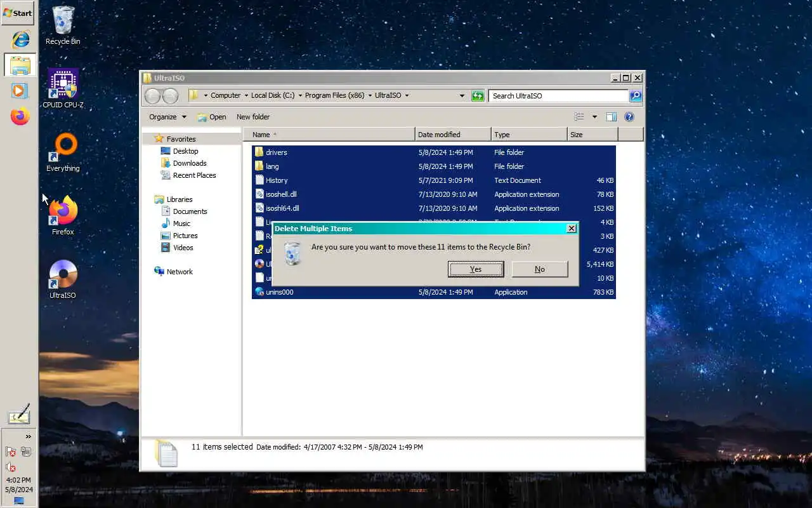Click the search magnifier icon
The image size is (812, 508).
(636, 96)
